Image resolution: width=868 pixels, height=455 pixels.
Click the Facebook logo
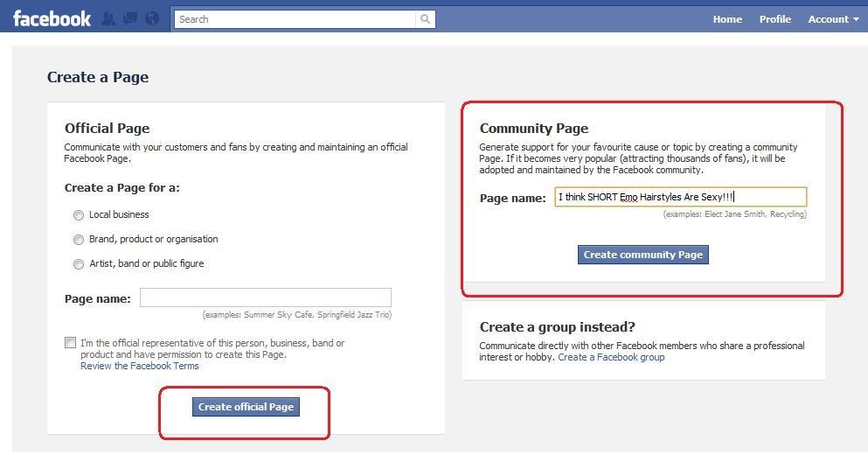tap(52, 18)
